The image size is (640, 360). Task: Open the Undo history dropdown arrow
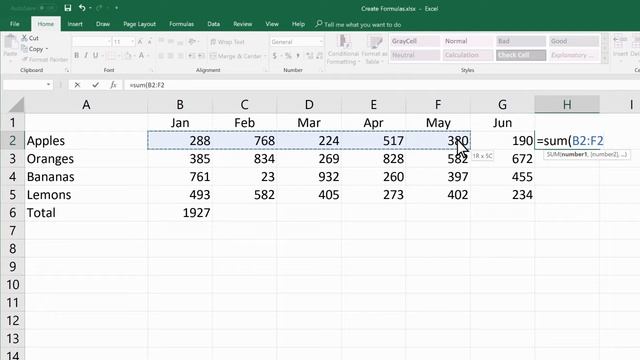click(90, 8)
